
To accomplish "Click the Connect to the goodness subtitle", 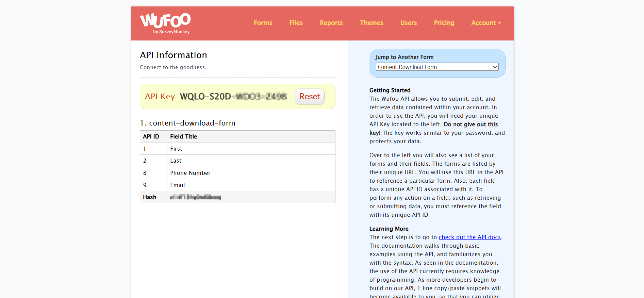I will click(173, 67).
